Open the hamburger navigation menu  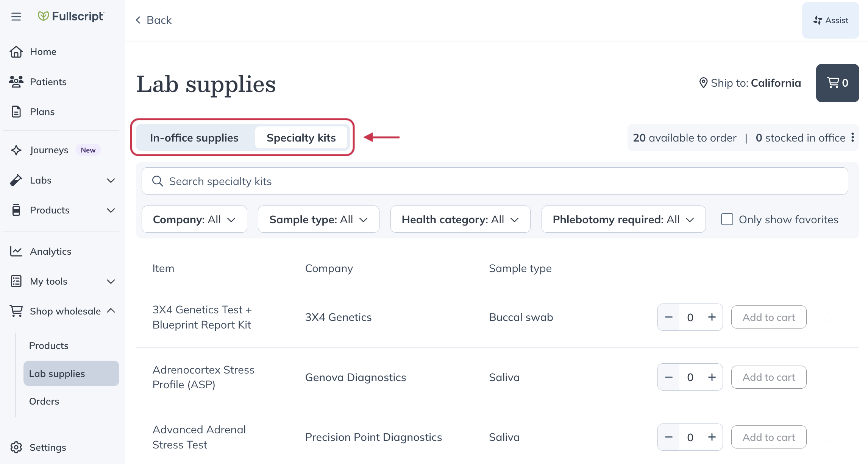[x=16, y=17]
